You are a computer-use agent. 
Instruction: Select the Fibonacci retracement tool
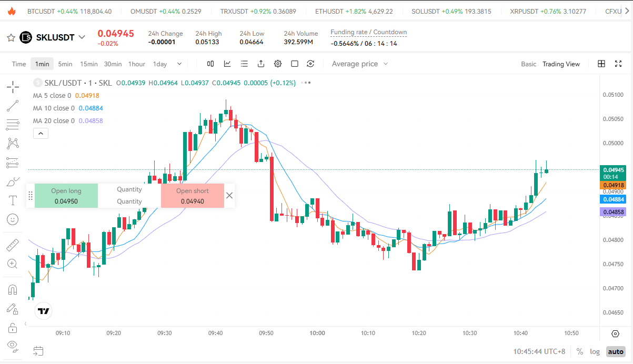(13, 125)
